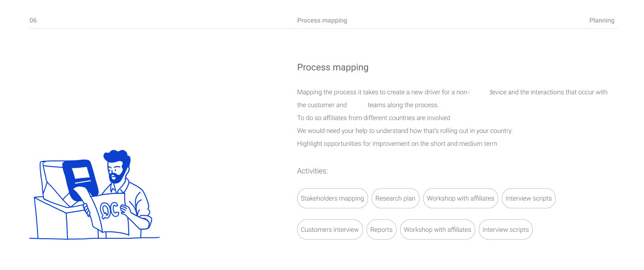Click the Activities: label
The width and height of the screenshot is (644, 270).
click(312, 171)
